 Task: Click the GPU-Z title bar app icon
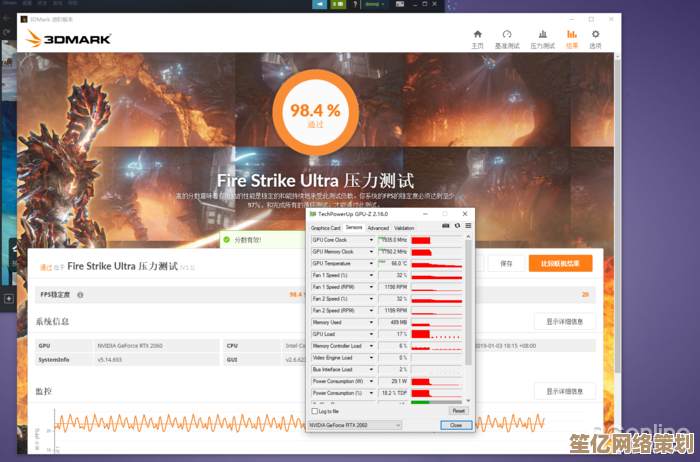313,214
